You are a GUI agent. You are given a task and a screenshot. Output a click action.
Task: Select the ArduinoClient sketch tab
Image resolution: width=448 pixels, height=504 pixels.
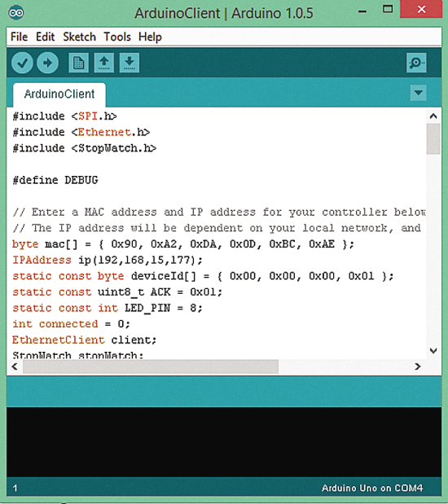coord(59,94)
